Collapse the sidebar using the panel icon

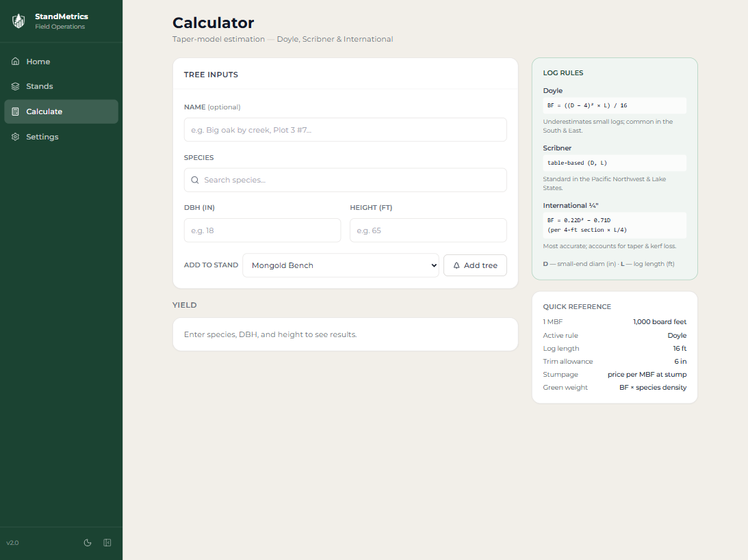(107, 543)
